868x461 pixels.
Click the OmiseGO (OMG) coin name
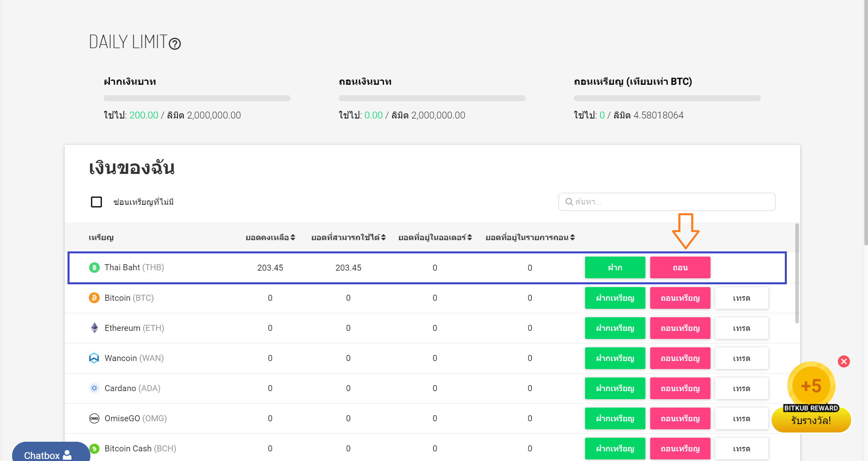coord(135,418)
